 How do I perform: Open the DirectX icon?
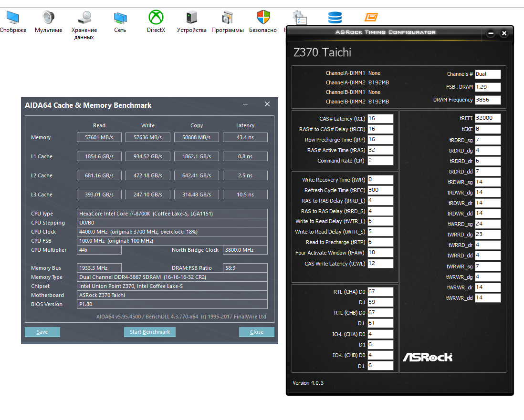click(x=156, y=17)
